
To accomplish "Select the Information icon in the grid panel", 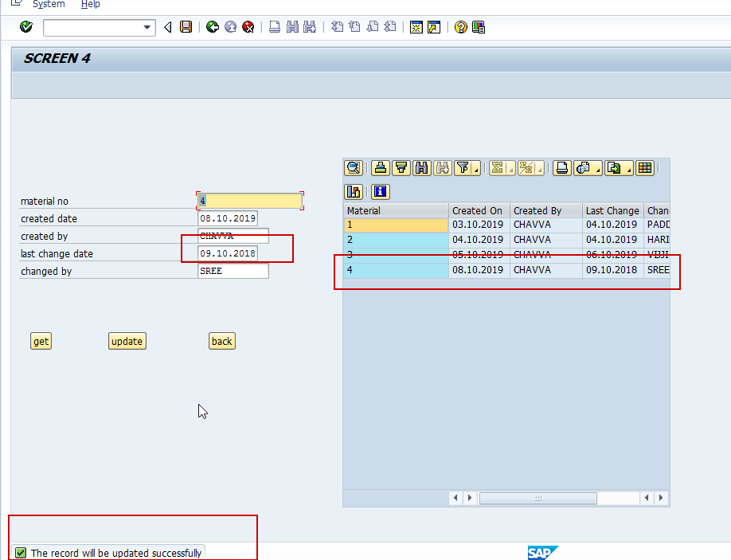I will (x=380, y=191).
